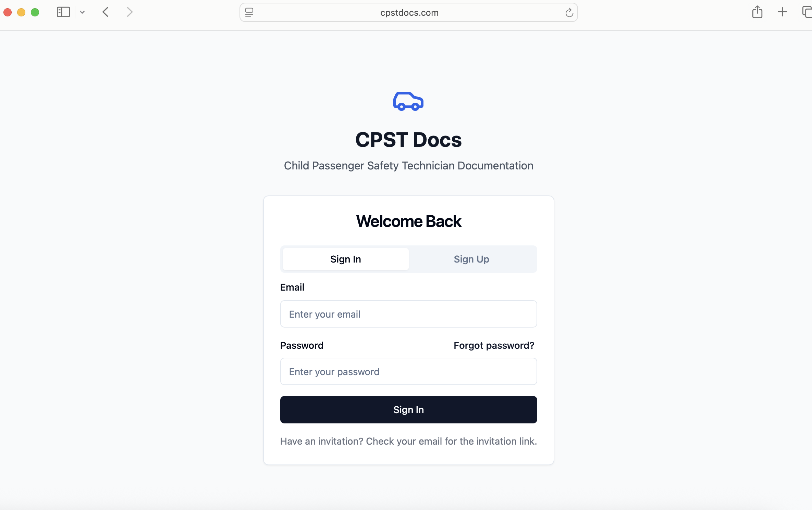Reload the page with the refresh icon
The image size is (812, 510).
[569, 13]
